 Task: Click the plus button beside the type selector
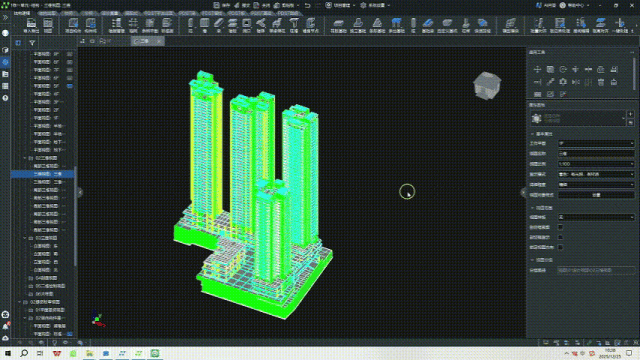tap(631, 114)
